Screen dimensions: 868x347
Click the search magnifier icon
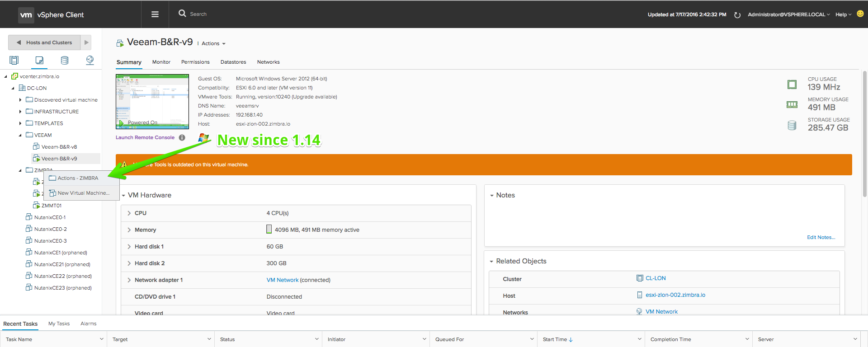[182, 14]
